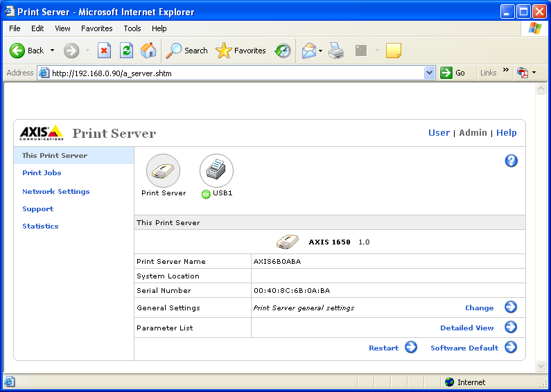The image size is (551, 392).
Task: Click the Print printer icon in toolbar
Action: (x=336, y=51)
